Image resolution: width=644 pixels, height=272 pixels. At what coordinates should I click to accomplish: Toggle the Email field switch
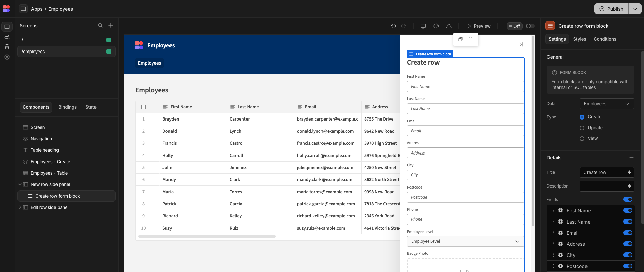(x=628, y=233)
